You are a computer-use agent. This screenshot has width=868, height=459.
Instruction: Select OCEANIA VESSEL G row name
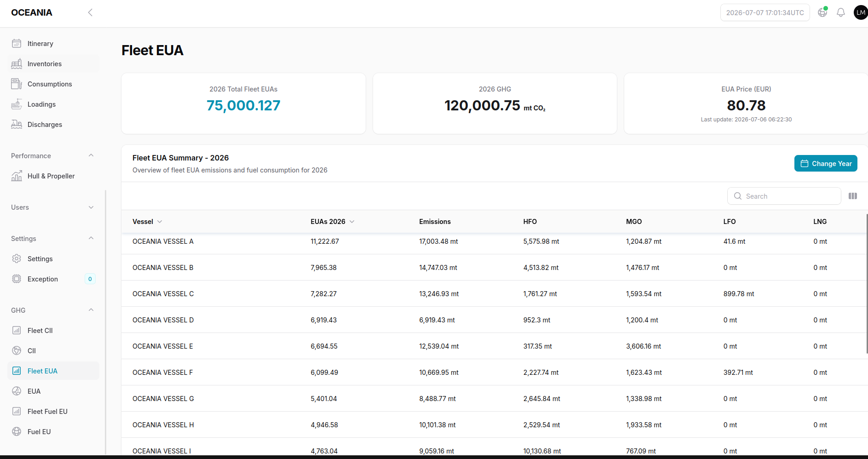pyautogui.click(x=163, y=399)
